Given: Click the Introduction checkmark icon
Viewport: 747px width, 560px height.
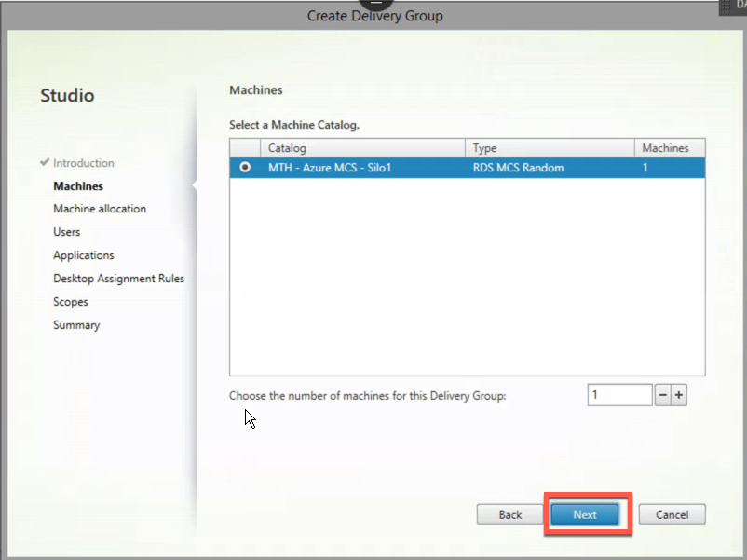Looking at the screenshot, I should (45, 162).
